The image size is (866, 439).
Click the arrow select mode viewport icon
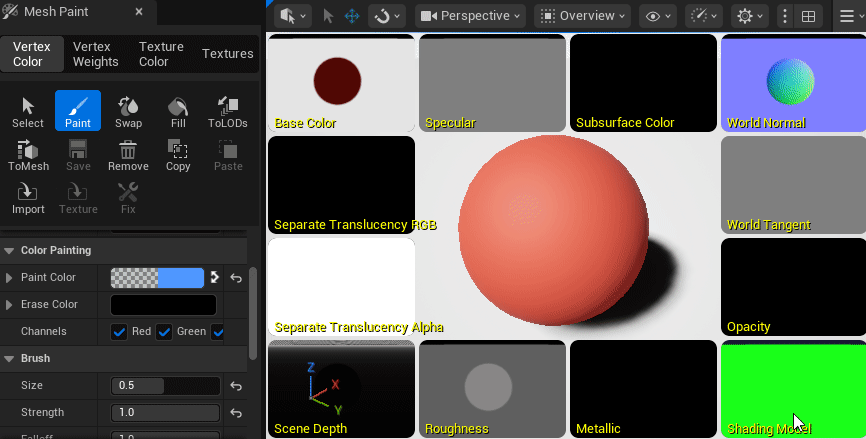[328, 16]
